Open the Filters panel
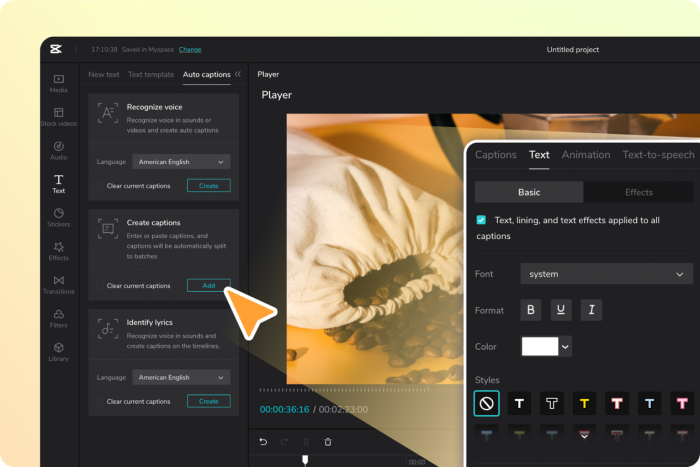This screenshot has width=700, height=467. (x=59, y=318)
